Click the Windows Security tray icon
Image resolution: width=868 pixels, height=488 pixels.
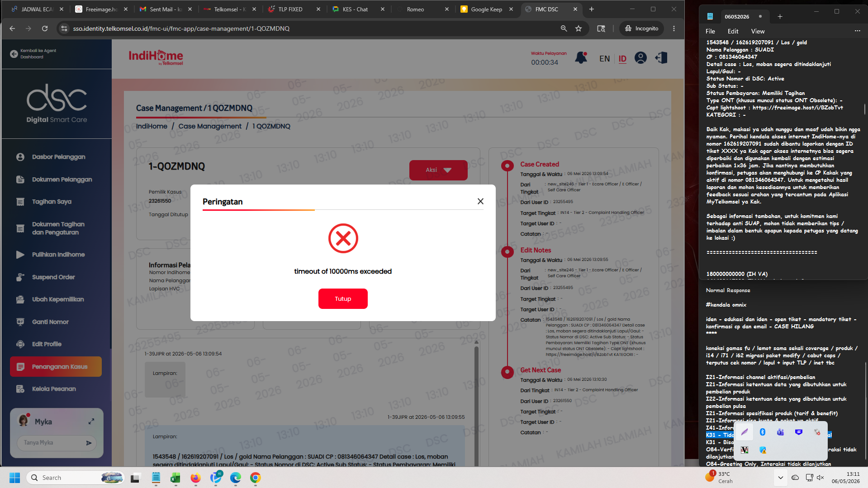[763, 450]
